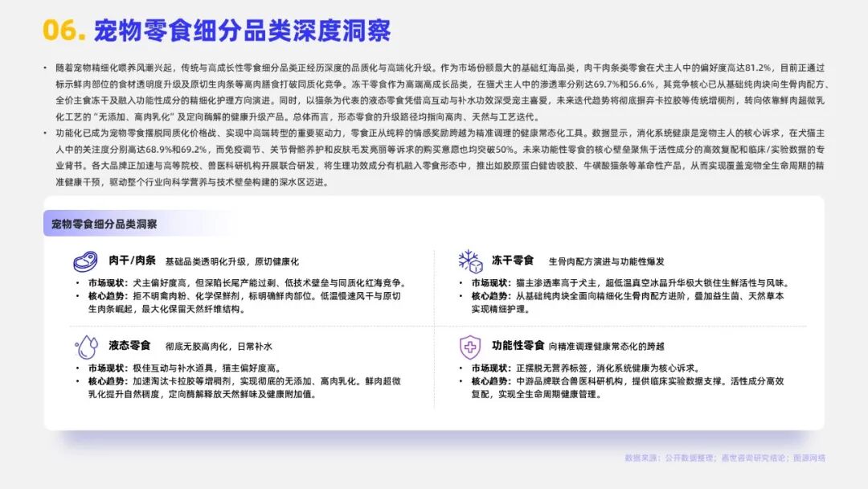This screenshot has width=868, height=489.
Task: Click the 市场现状 line starting 犬主偏好度高
Action: pyautogui.click(x=248, y=283)
